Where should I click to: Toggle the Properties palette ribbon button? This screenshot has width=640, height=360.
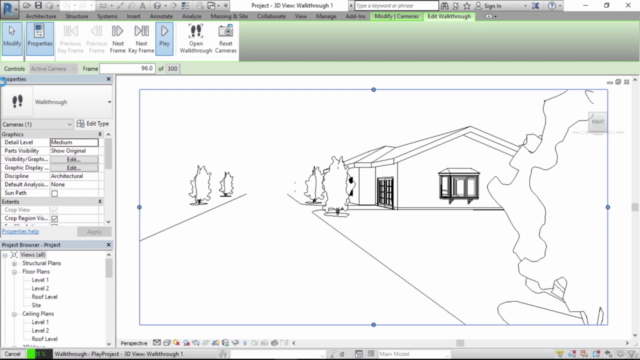coord(40,38)
